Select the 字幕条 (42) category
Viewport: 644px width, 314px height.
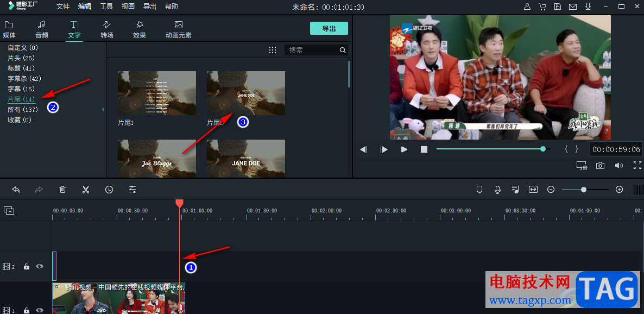[24, 78]
